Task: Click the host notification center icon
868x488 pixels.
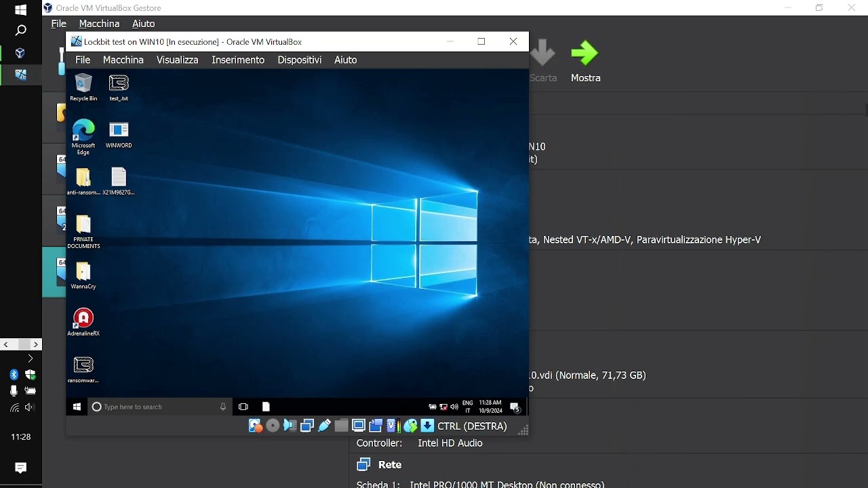Action: (x=21, y=468)
